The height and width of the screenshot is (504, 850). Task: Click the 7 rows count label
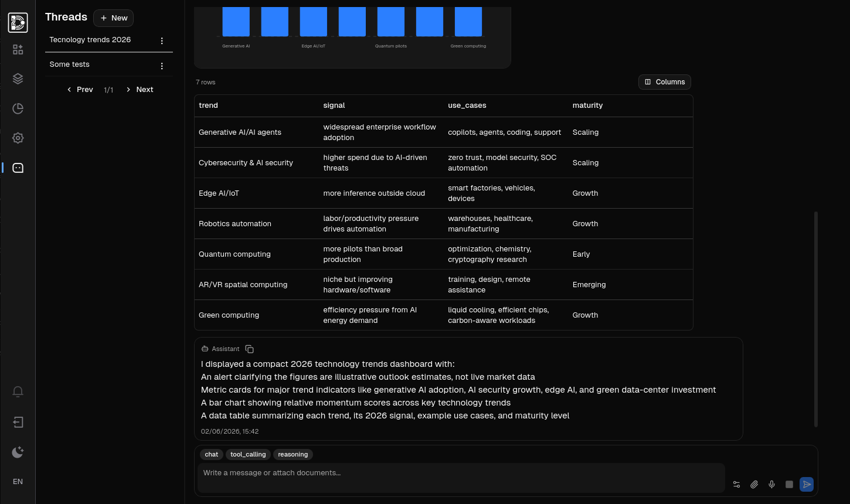pos(205,82)
